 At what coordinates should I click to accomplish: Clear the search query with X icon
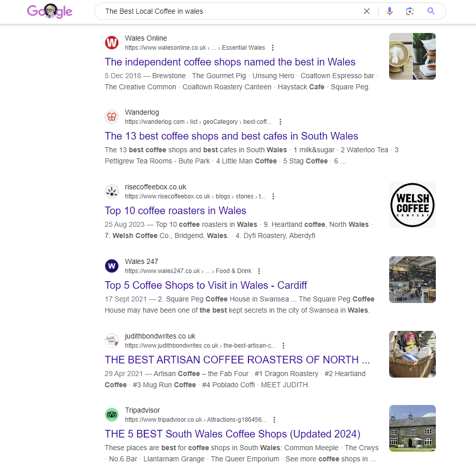(x=367, y=11)
